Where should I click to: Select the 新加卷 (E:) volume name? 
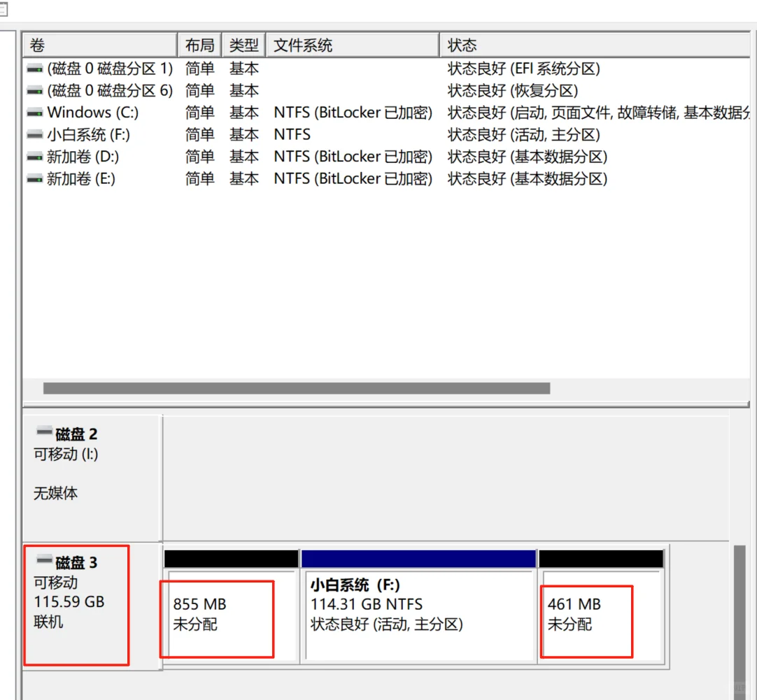pos(81,179)
